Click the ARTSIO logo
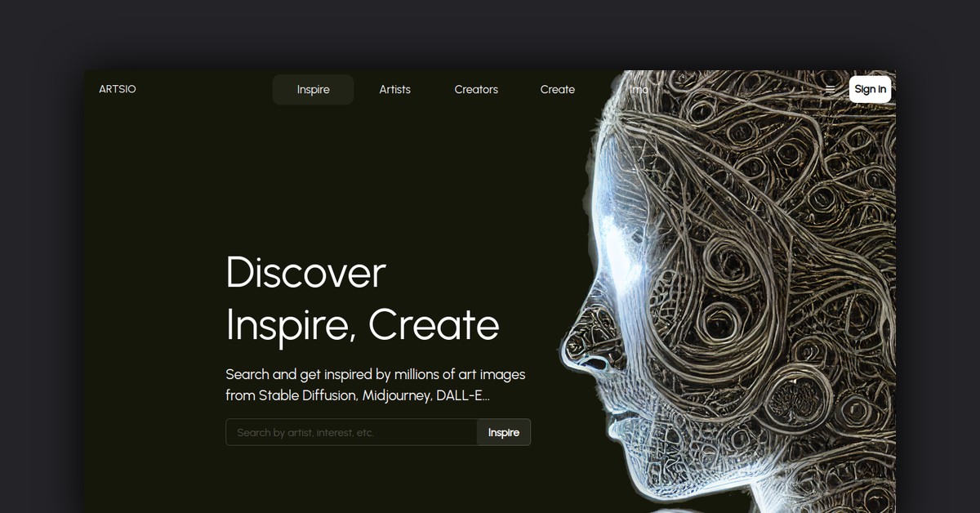This screenshot has width=980, height=513. 117,89
